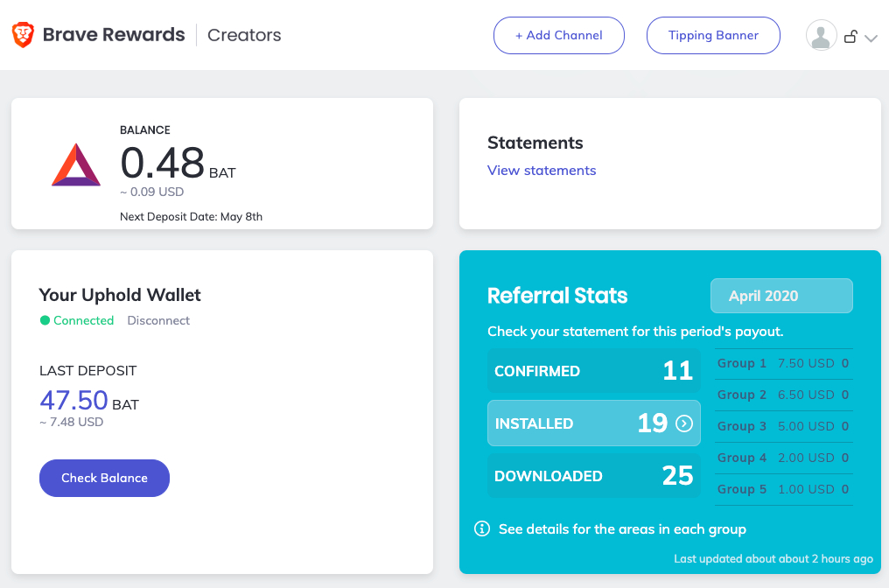
Task: See details for areas in each group
Action: click(x=622, y=528)
